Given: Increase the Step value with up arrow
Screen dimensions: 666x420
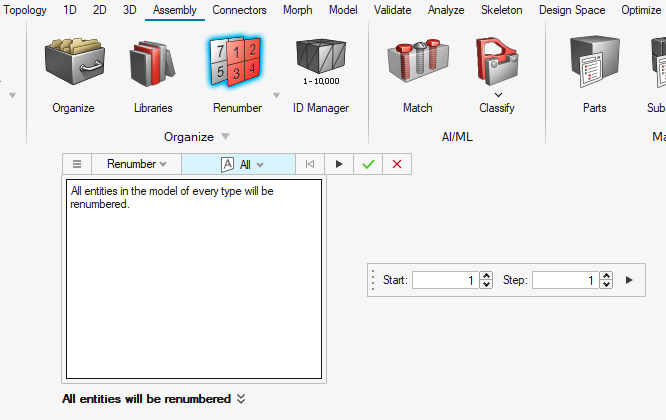Looking at the screenshot, I should 606,276.
